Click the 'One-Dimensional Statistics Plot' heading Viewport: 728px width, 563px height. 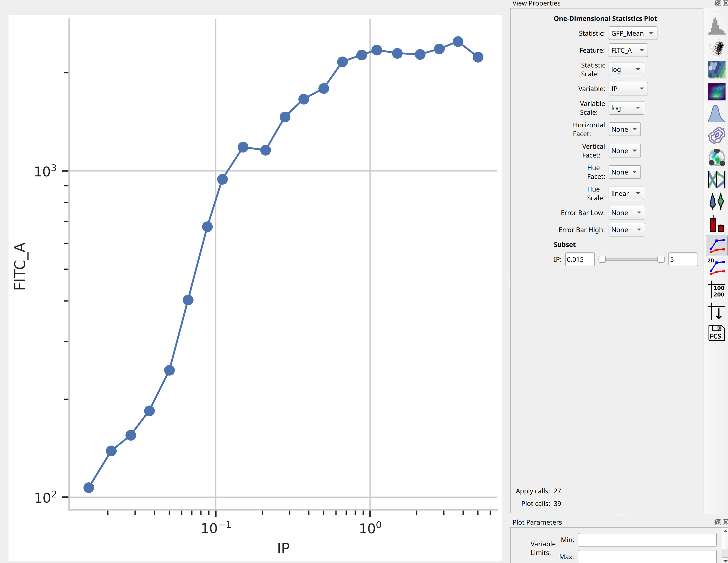[x=605, y=19]
